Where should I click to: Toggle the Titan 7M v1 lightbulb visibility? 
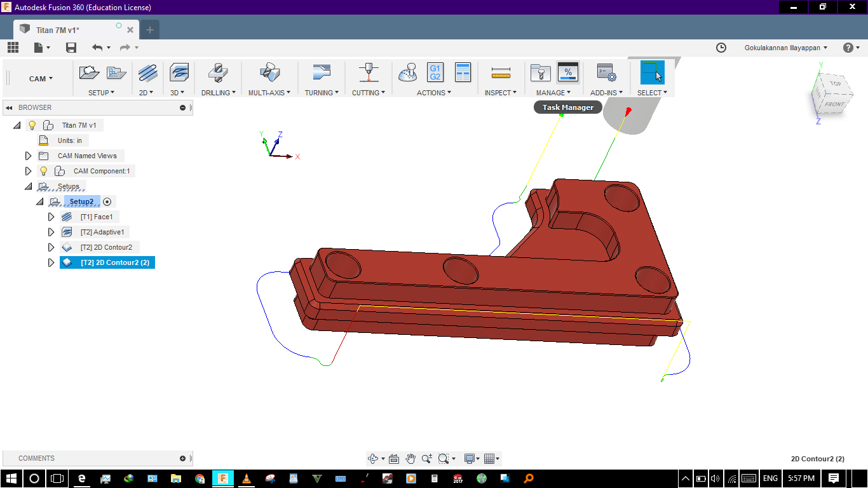[x=32, y=125]
